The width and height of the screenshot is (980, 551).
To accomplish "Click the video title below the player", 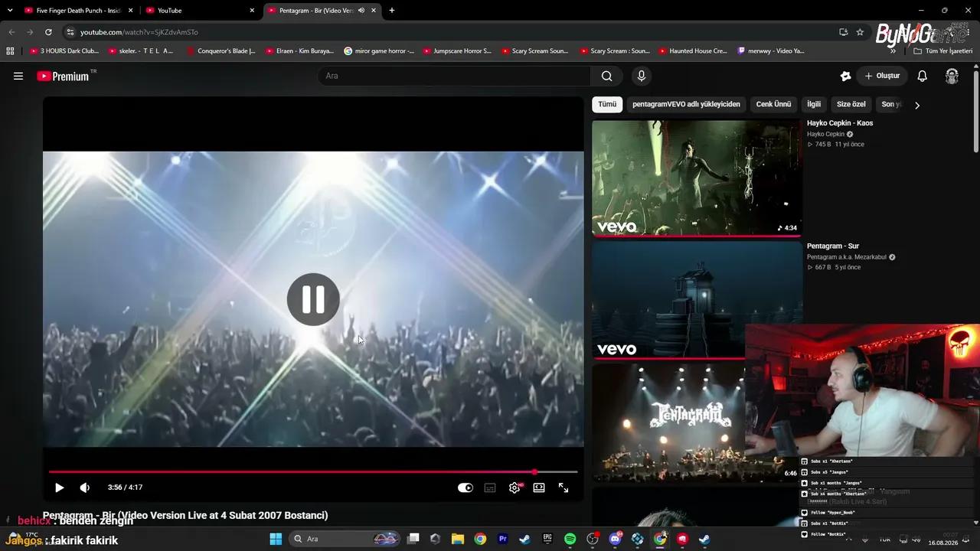I will click(x=185, y=515).
